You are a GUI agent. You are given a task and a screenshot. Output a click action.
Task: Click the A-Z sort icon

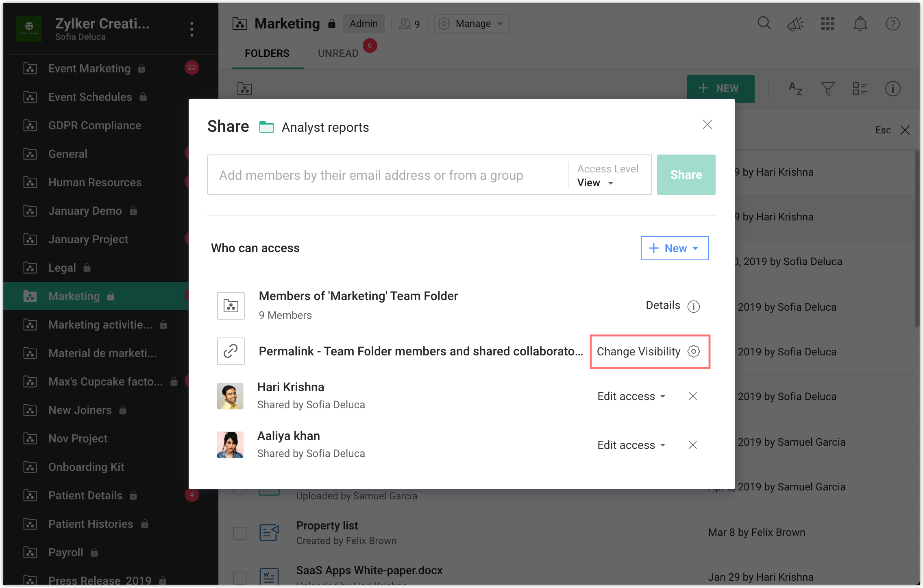795,88
